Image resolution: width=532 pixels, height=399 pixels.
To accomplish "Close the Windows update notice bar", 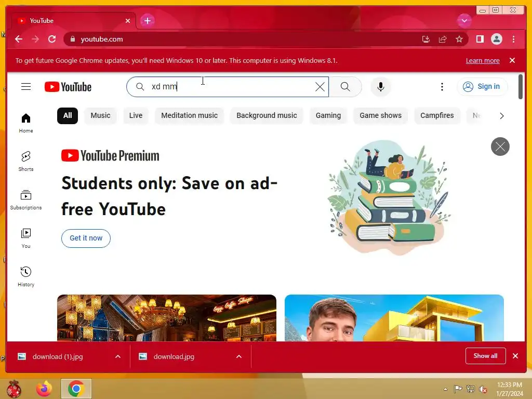I will pyautogui.click(x=512, y=60).
